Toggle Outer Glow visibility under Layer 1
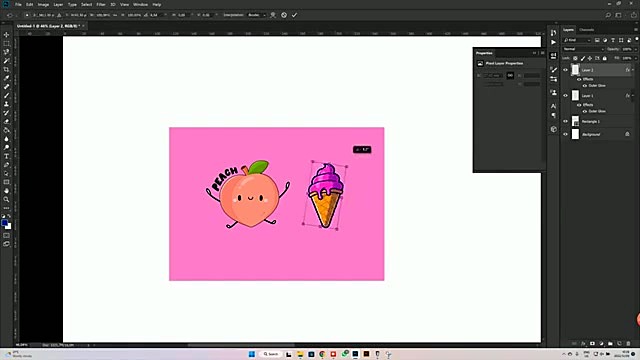The width and height of the screenshot is (640, 360). pos(584,111)
